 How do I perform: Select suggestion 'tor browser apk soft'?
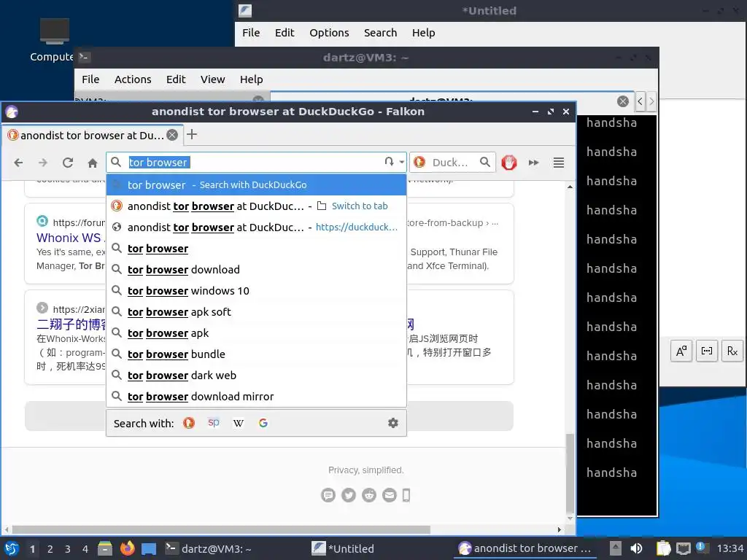(256, 312)
